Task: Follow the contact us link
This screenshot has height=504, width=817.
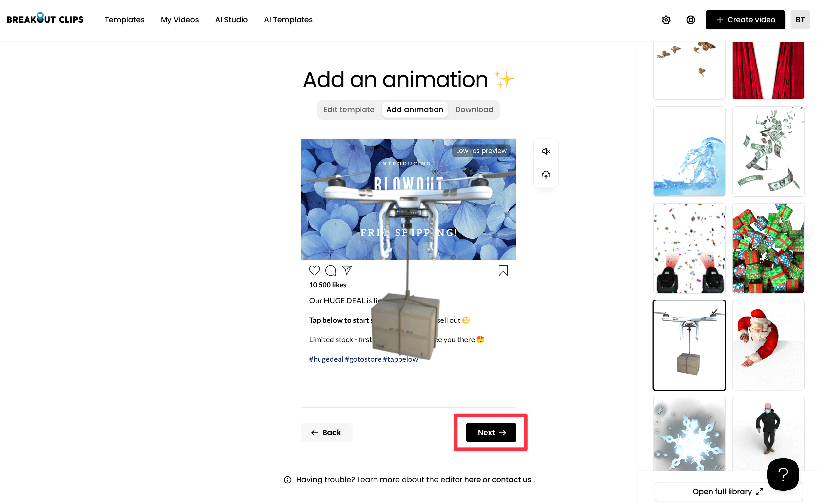Action: 511,479
